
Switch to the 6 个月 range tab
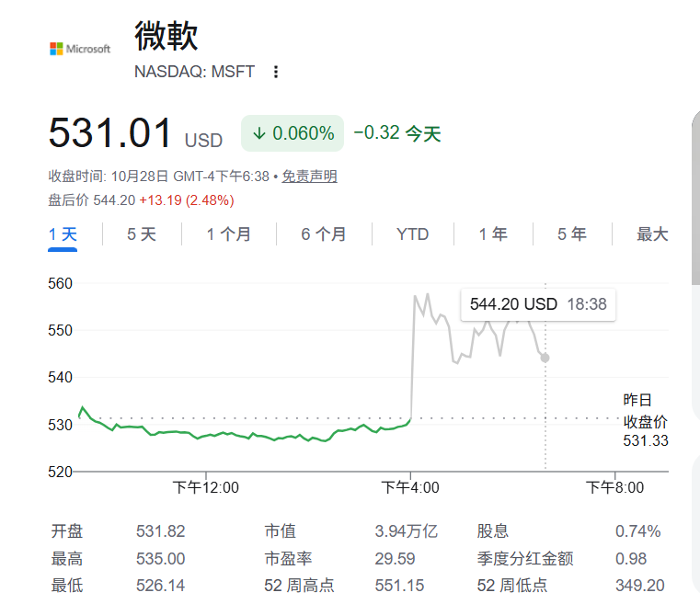coord(324,234)
